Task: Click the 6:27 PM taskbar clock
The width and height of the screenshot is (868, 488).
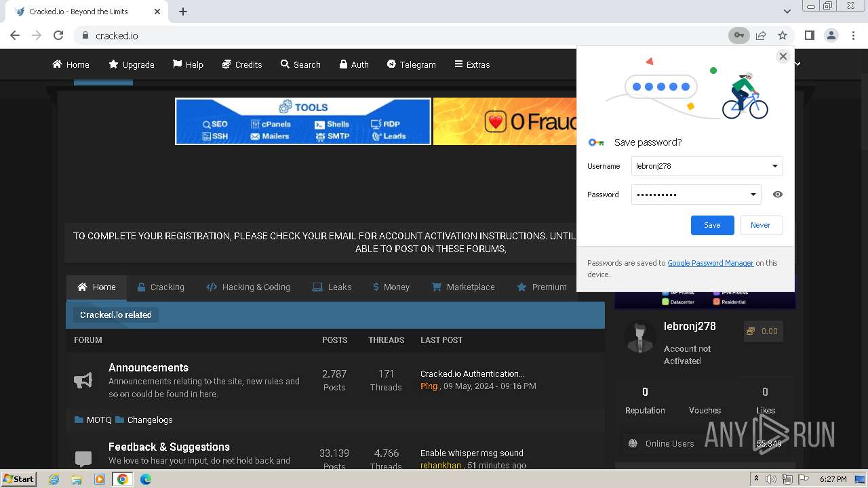Action: point(833,479)
